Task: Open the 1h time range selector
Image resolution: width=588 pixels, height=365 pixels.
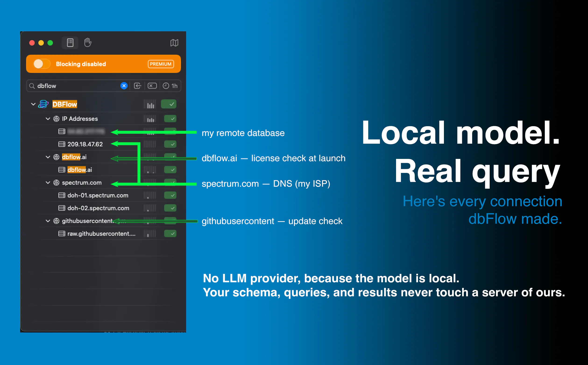Action: click(x=170, y=86)
